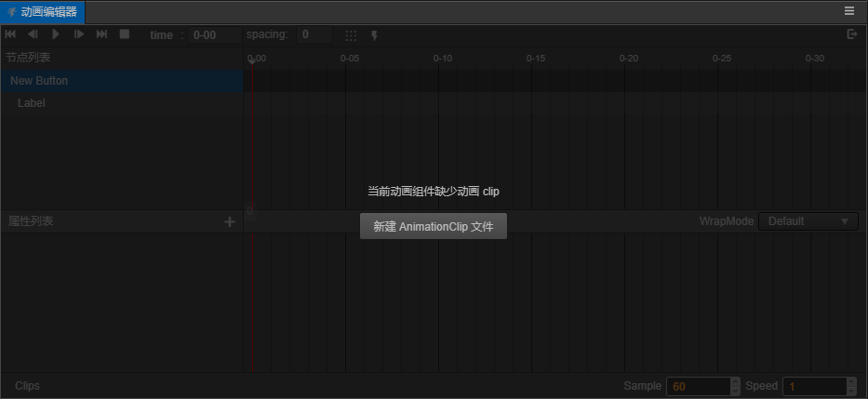Image resolution: width=868 pixels, height=399 pixels.
Task: Click the spacing input field
Action: [x=314, y=35]
